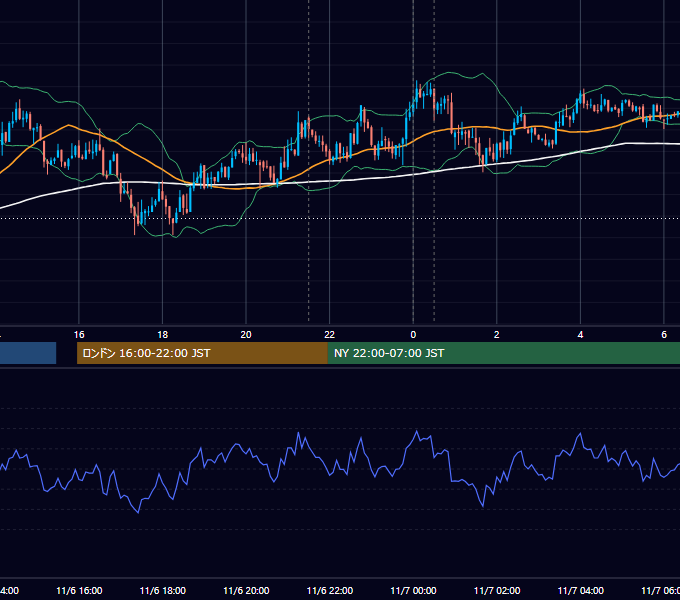Click the 20 hour label on price chart axis
680x600 pixels.
point(246,335)
